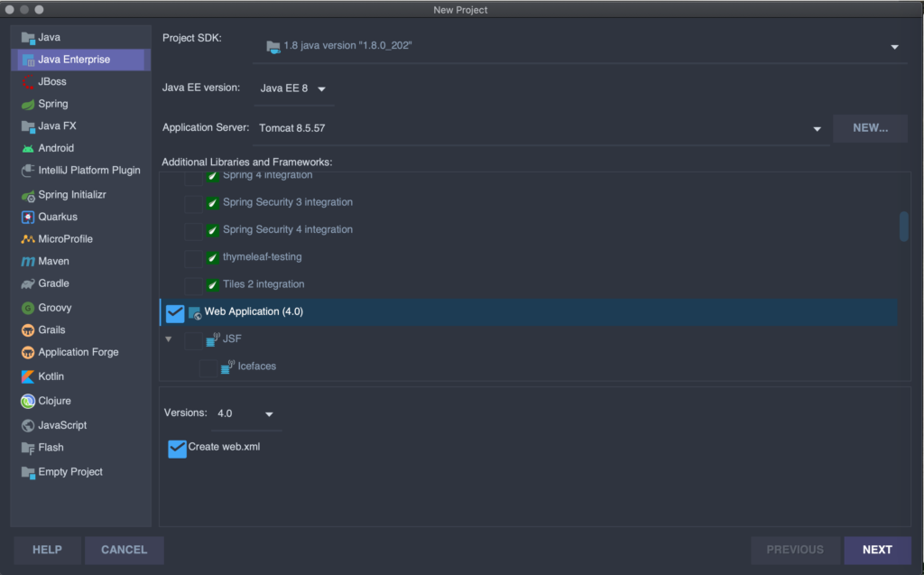Viewport: 924px width, 575px height.
Task: Select Tomcat 8.5.57 server combo box
Action: point(541,128)
